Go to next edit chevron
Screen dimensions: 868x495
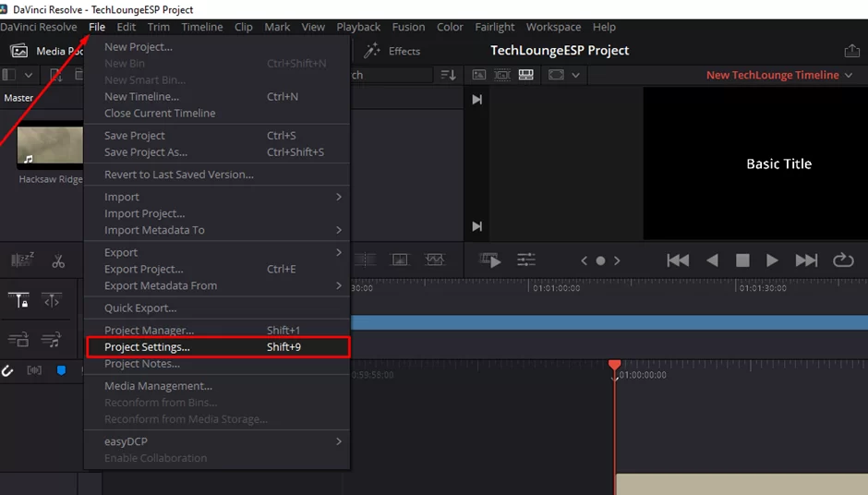[617, 260]
